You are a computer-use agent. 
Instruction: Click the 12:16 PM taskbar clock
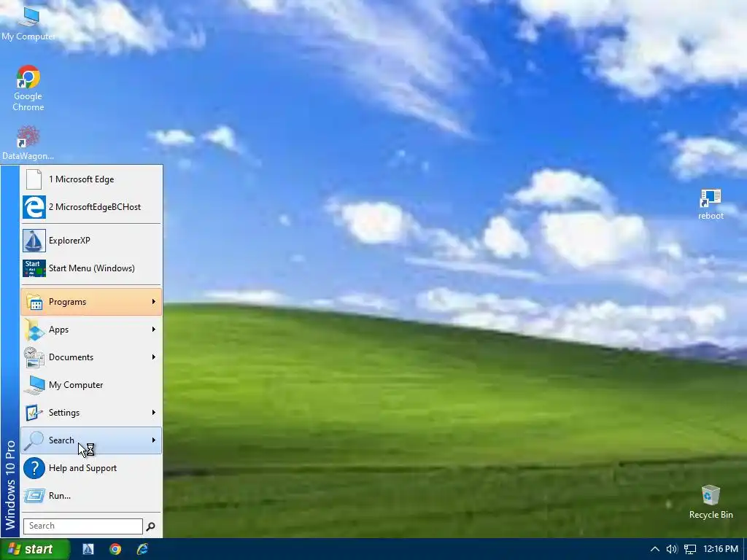720,549
